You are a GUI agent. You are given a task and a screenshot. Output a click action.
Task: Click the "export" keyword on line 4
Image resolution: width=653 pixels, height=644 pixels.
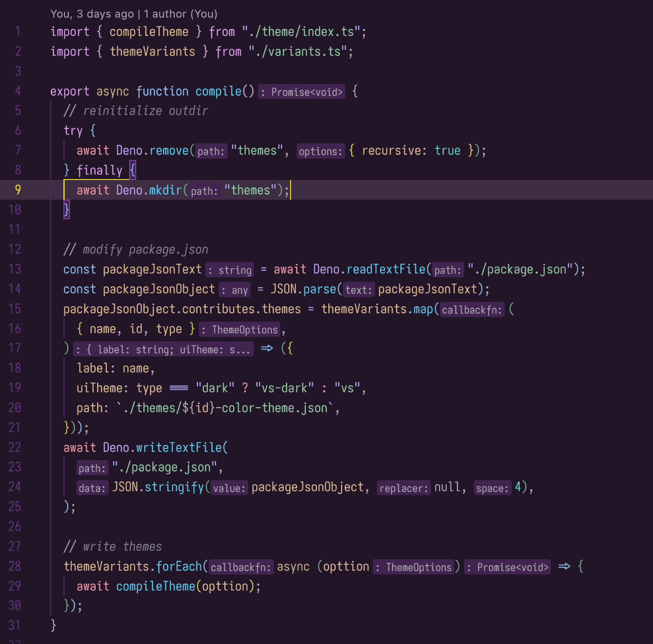70,91
